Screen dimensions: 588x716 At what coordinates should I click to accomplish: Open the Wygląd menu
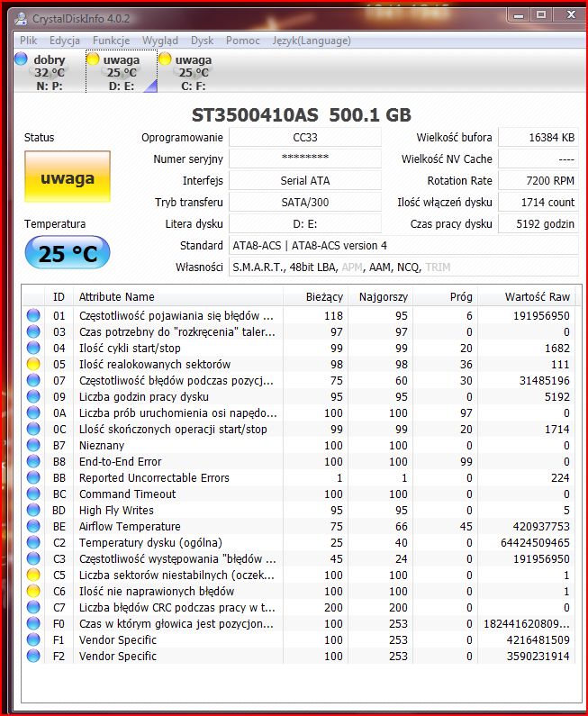[159, 41]
